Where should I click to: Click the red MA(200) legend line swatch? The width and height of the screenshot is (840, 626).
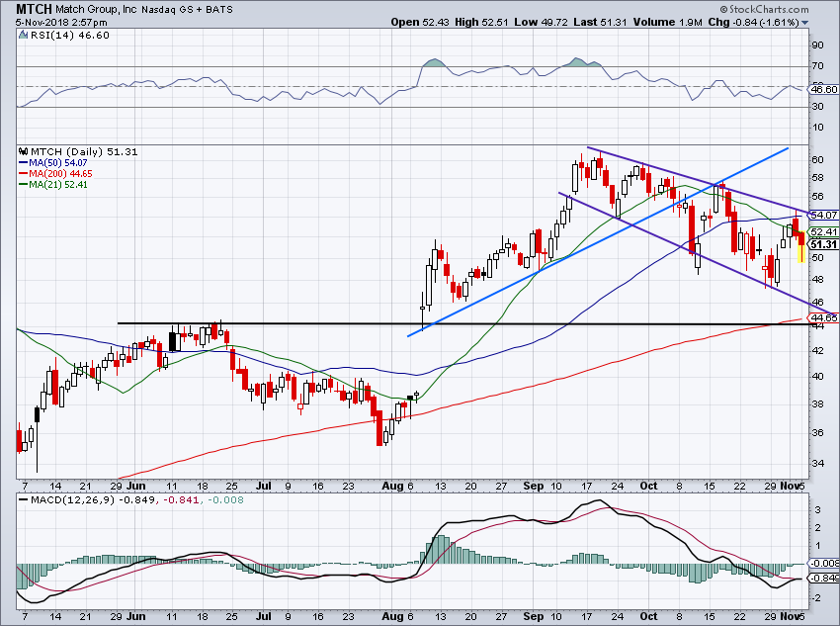[x=24, y=174]
